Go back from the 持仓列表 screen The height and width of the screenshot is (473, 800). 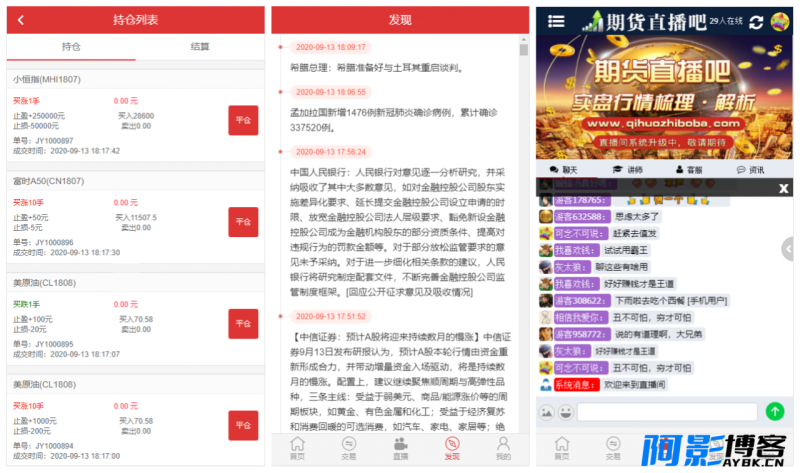coord(21,20)
